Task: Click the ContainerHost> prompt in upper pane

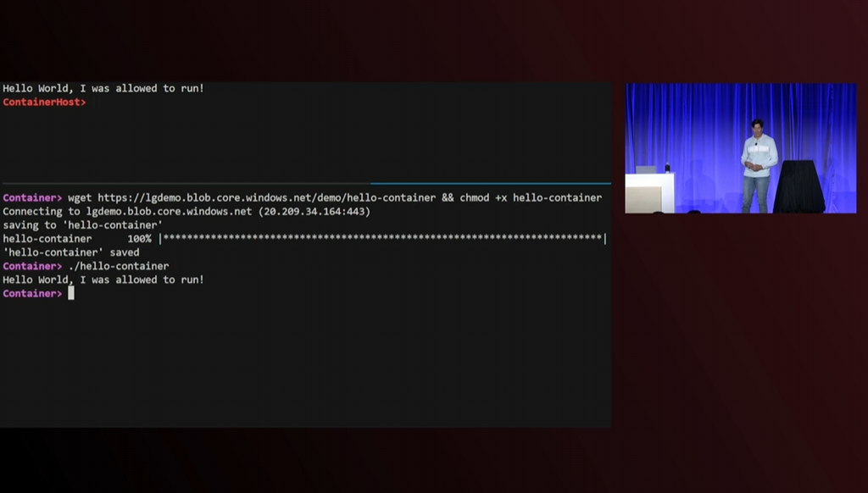Action: tap(44, 102)
